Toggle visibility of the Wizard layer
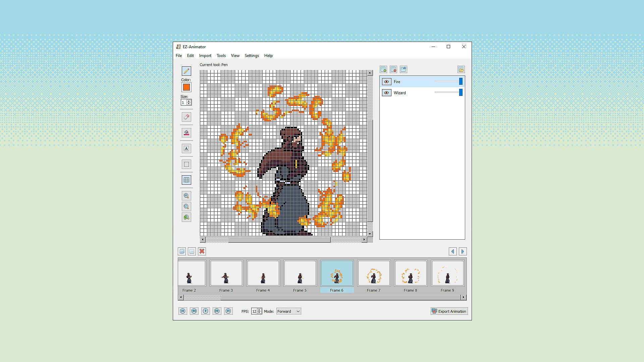This screenshot has width=644, height=362. pyautogui.click(x=386, y=93)
